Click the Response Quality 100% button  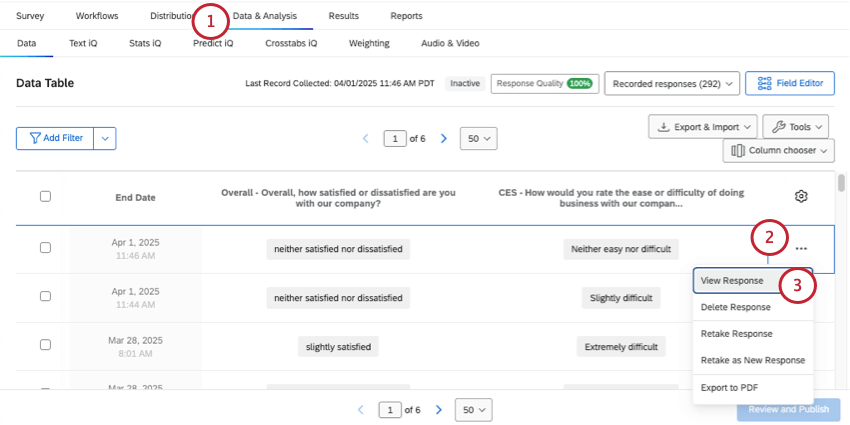(x=545, y=84)
